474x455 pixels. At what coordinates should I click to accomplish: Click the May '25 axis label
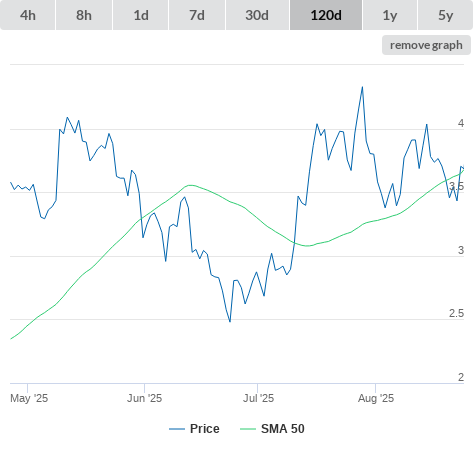tap(29, 398)
